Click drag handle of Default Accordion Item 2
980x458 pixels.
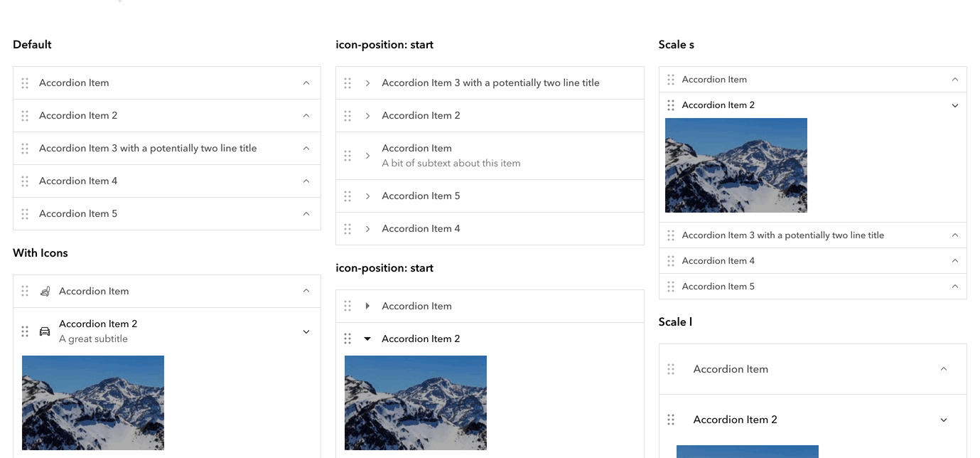tap(25, 115)
